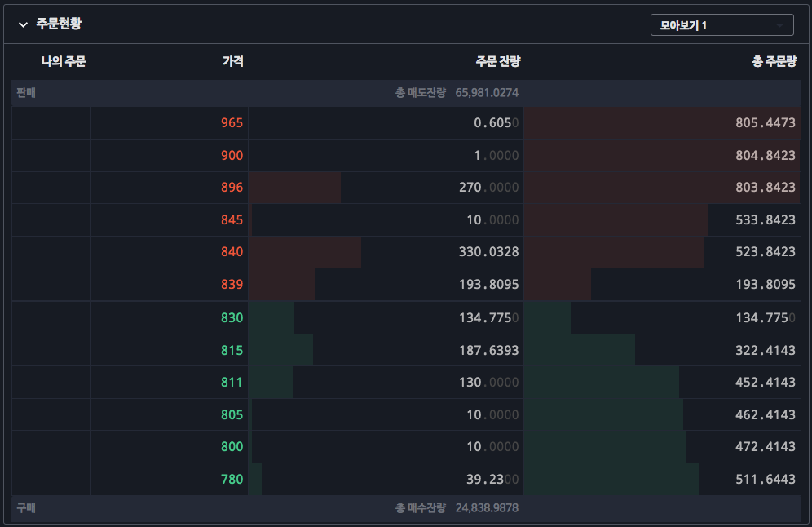Click the 구매 section label
Screen dimensions: 812x527
26,507
